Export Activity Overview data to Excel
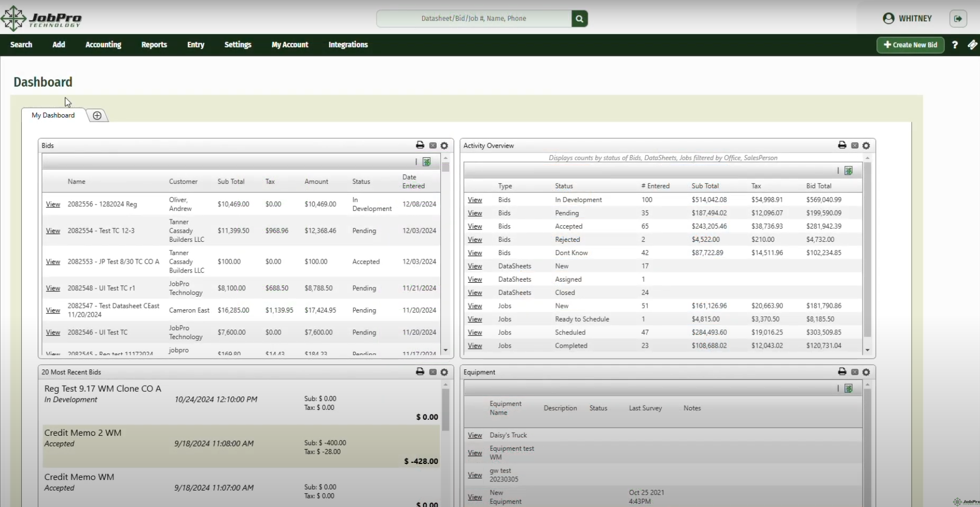The height and width of the screenshot is (507, 980). (x=848, y=171)
